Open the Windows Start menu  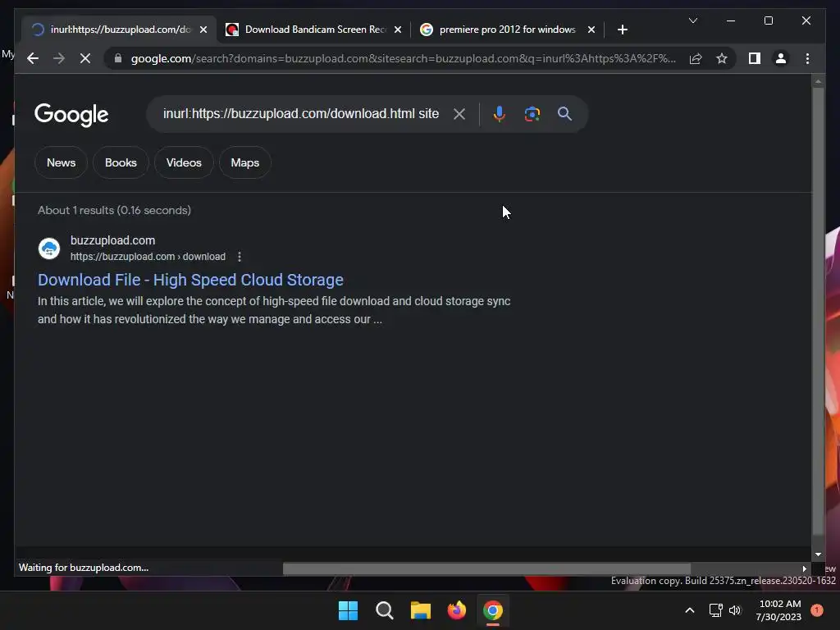(x=348, y=610)
